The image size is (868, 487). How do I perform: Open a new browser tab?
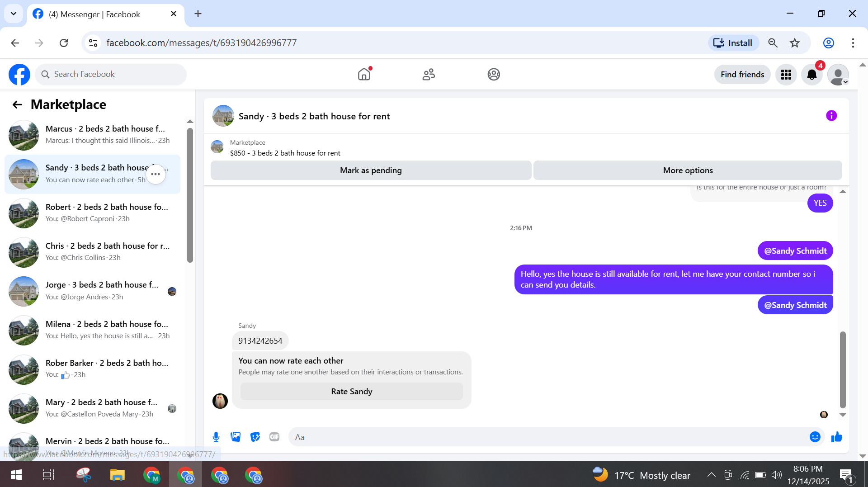click(x=198, y=14)
